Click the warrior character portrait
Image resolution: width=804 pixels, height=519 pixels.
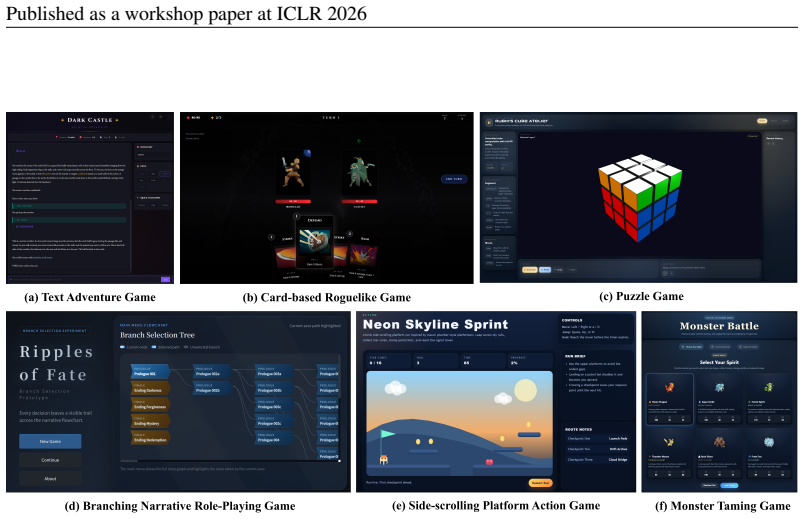point(293,173)
